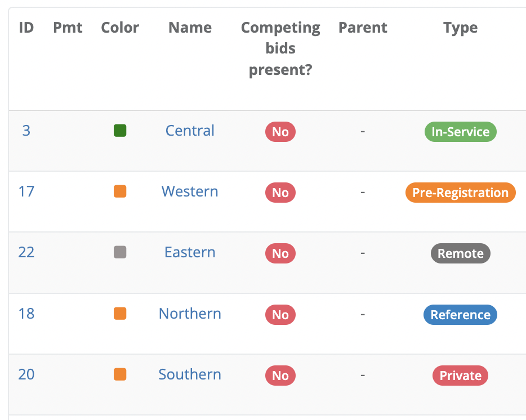Click the Remote type badge
This screenshot has width=526, height=420.
tap(460, 253)
